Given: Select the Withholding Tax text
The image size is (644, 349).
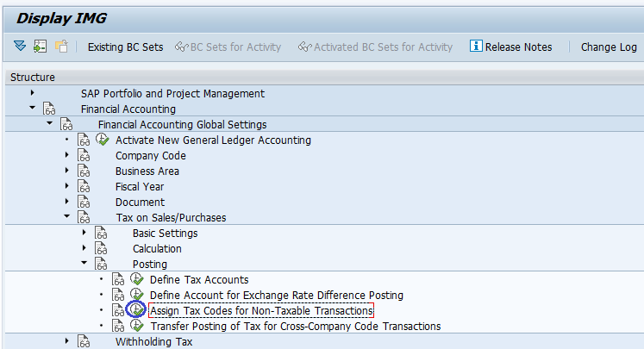Looking at the screenshot, I should (x=153, y=341).
